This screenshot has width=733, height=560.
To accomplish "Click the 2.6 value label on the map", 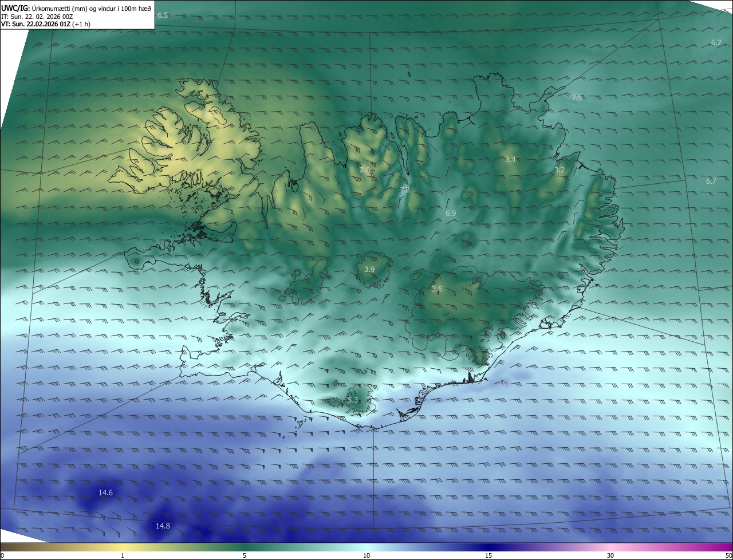I will (365, 170).
